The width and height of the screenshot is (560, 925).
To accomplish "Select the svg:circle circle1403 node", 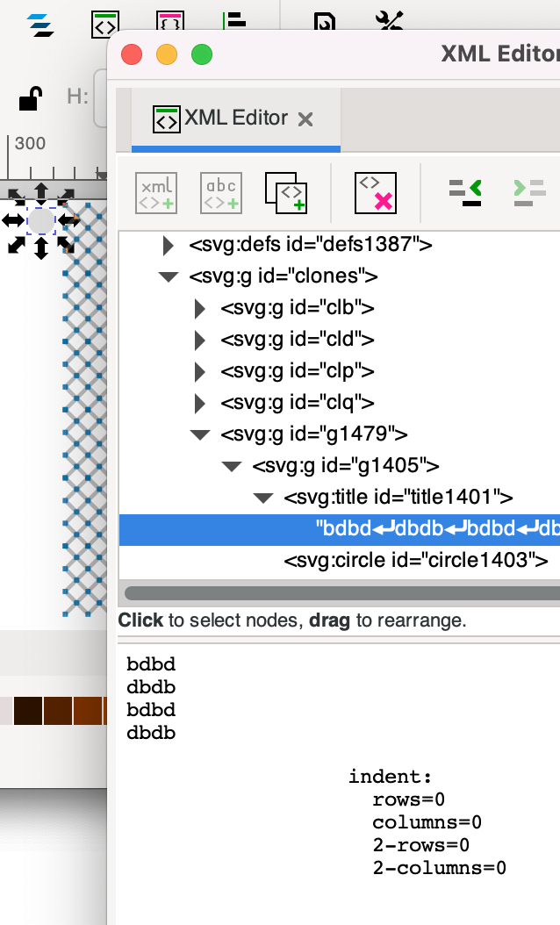I will click(x=415, y=561).
